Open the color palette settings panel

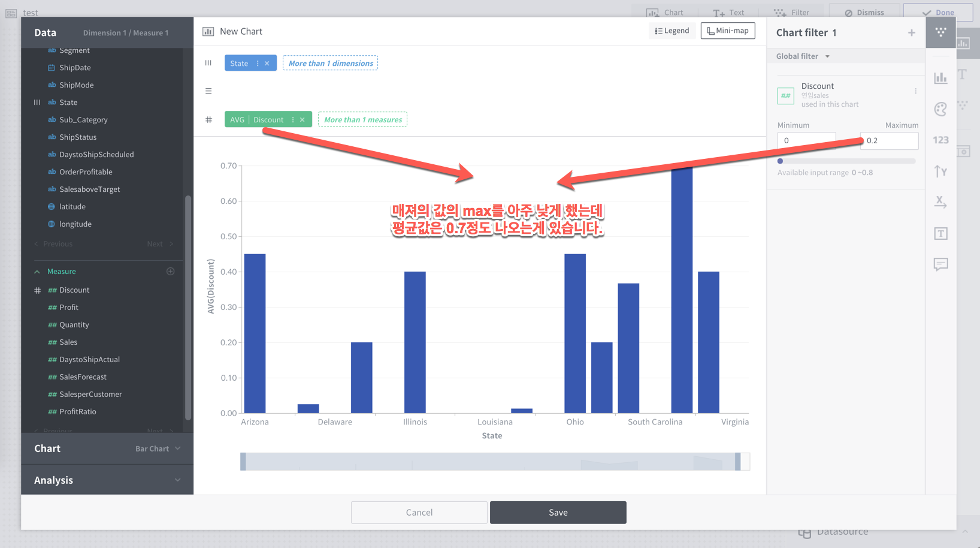click(x=940, y=109)
